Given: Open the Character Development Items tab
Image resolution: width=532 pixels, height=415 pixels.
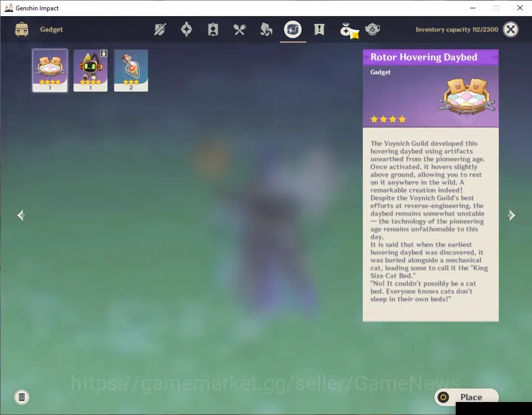Looking at the screenshot, I should pos(213,30).
